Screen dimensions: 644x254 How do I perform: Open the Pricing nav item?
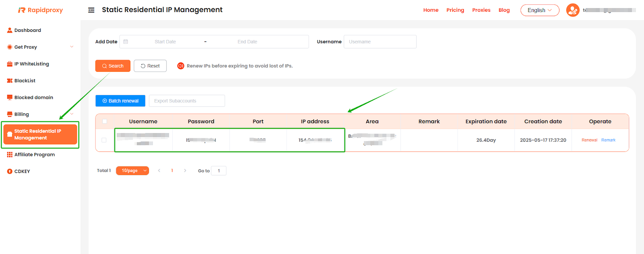(x=455, y=10)
